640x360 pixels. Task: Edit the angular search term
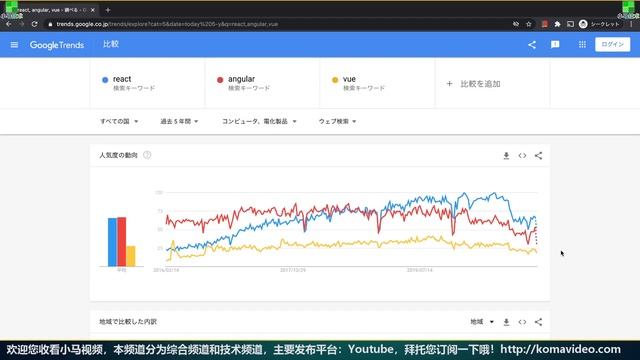coord(262,83)
